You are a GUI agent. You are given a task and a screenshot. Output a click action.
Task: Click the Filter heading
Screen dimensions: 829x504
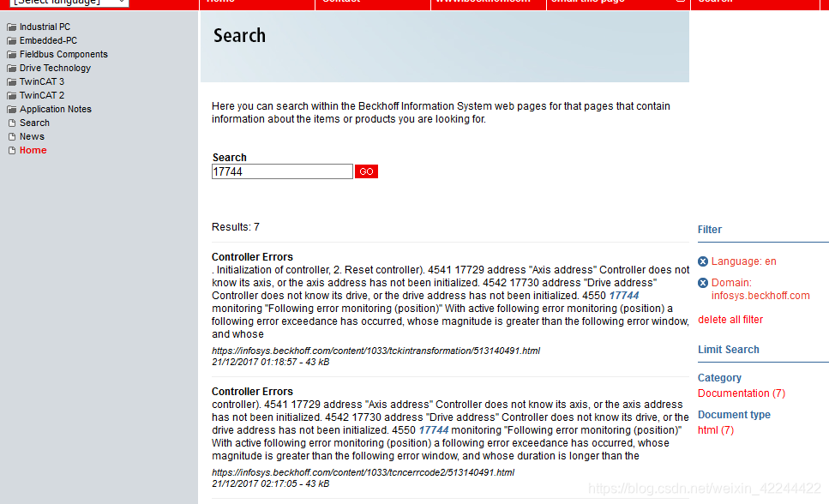coord(710,230)
